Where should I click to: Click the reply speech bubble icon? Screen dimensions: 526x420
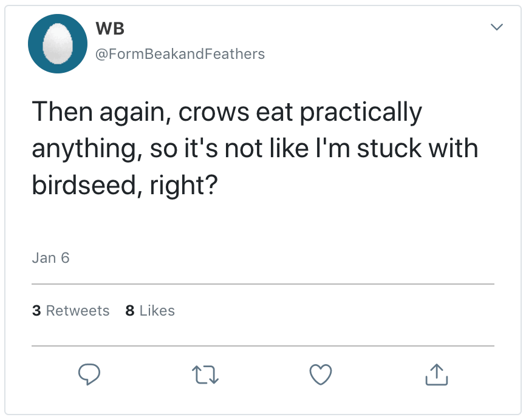point(89,374)
